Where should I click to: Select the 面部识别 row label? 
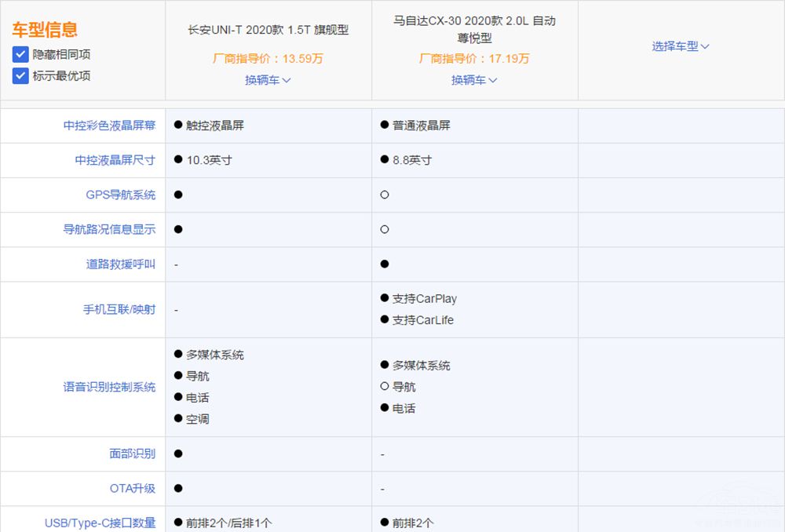(132, 454)
